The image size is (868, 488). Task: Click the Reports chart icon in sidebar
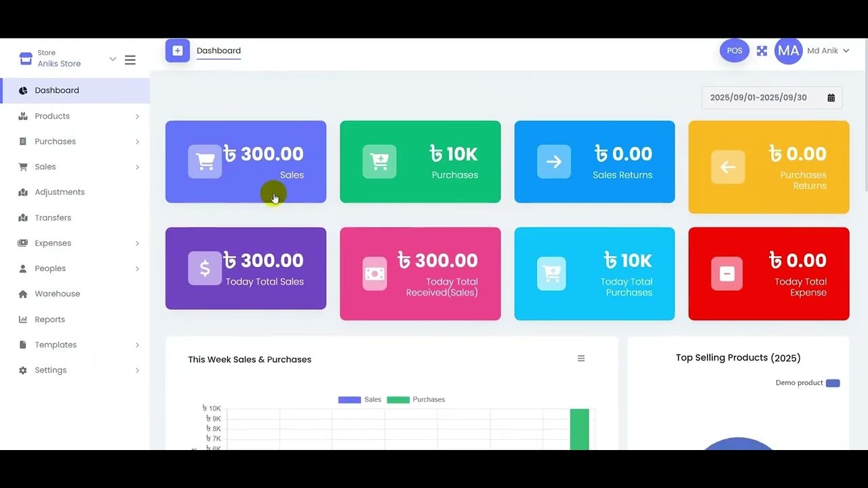pyautogui.click(x=23, y=319)
